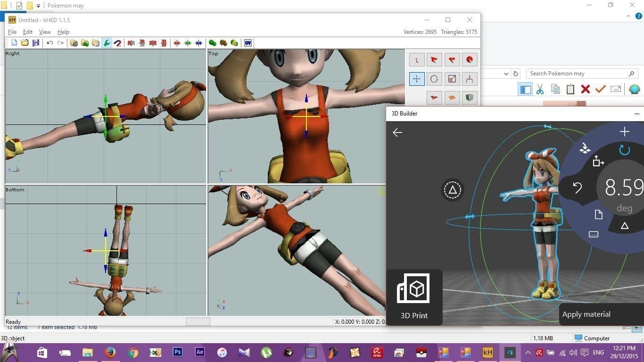Click the undo arrow in 3D Builder dial

click(578, 188)
